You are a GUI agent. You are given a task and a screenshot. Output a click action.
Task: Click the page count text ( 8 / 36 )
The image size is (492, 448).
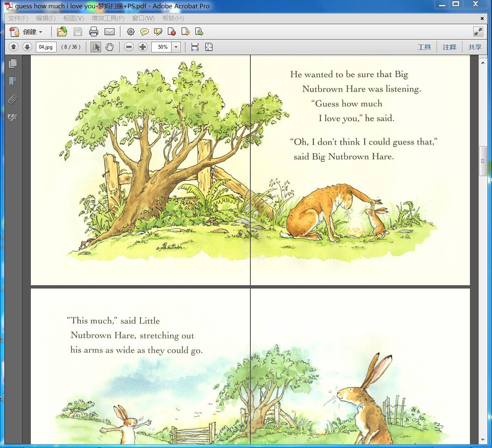coord(70,47)
